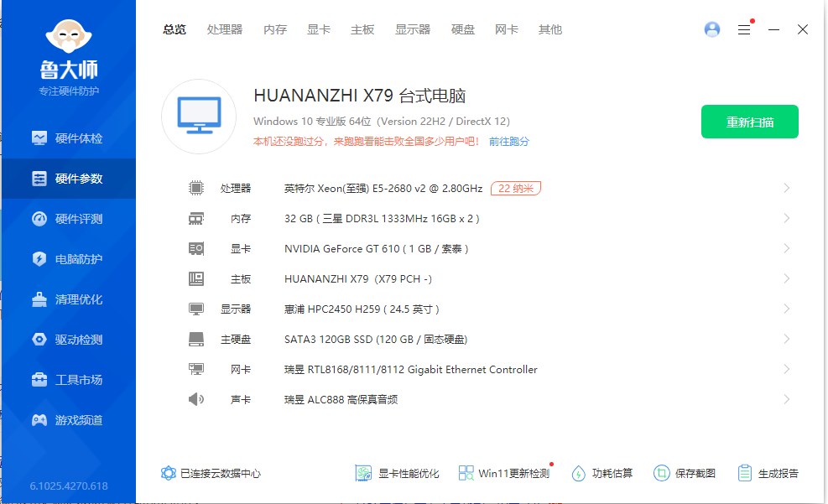Expand the 主板 row chevron
The height and width of the screenshot is (504, 828).
pos(786,278)
